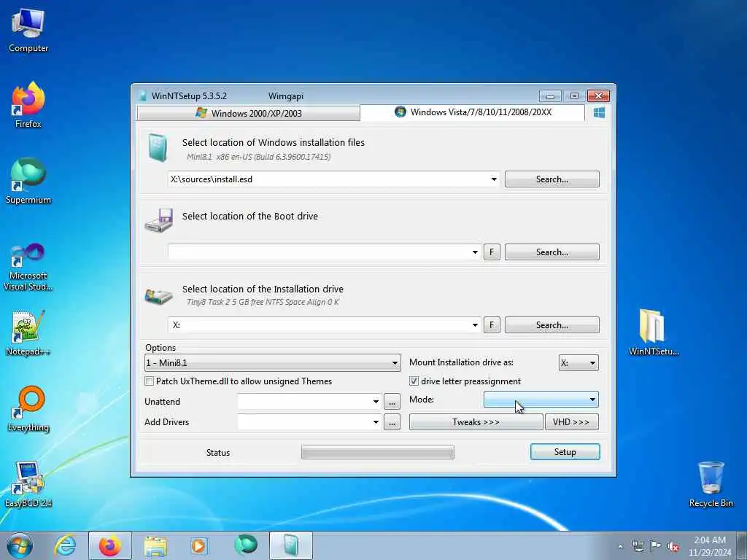Click the Show desktop strip
Image resolution: width=747 pixels, height=560 pixels.
click(742, 545)
